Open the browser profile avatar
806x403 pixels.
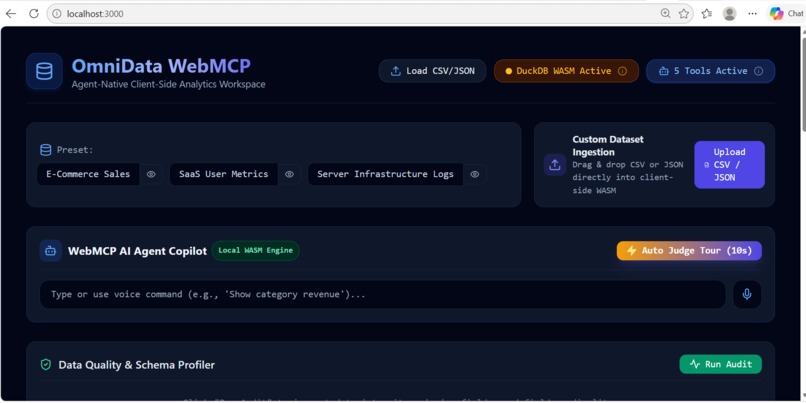pos(729,14)
